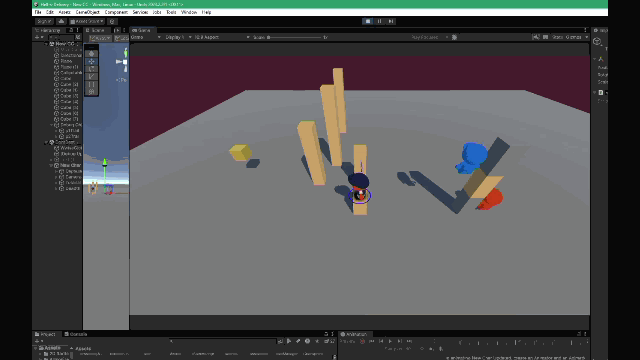Click the Animation record button

362,341
